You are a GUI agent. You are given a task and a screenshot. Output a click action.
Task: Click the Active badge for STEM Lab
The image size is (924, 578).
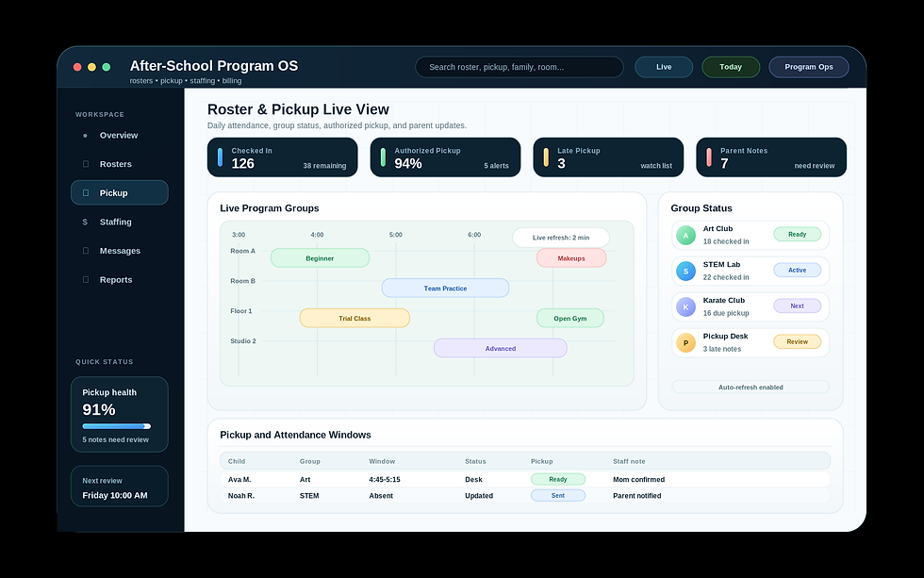798,270
